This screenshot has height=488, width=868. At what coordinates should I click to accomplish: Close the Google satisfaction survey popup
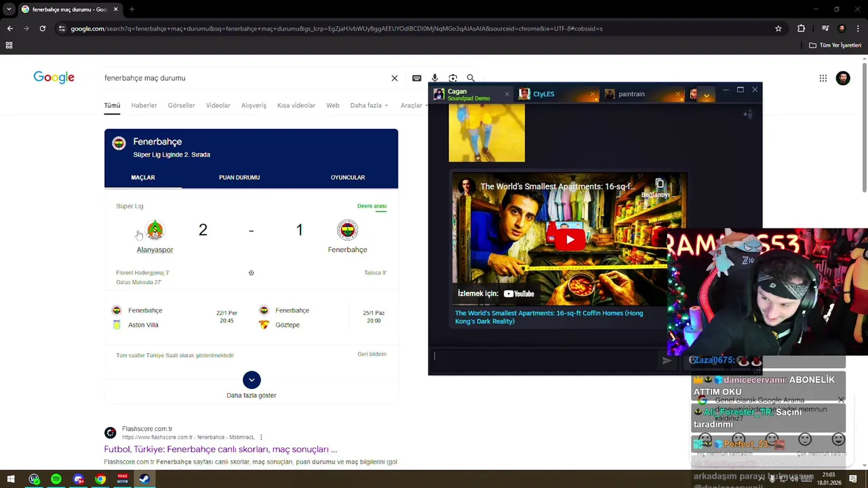(841, 400)
